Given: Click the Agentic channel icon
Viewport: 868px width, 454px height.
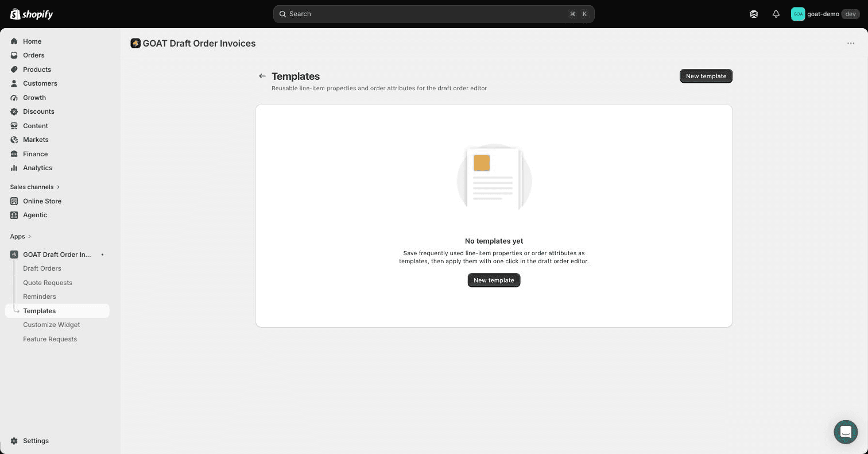Looking at the screenshot, I should coord(14,215).
